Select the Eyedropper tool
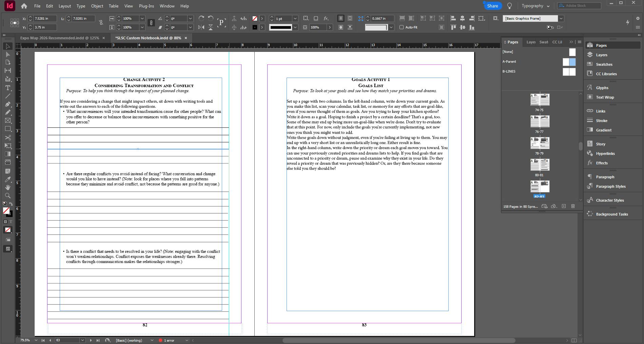 tap(8, 179)
